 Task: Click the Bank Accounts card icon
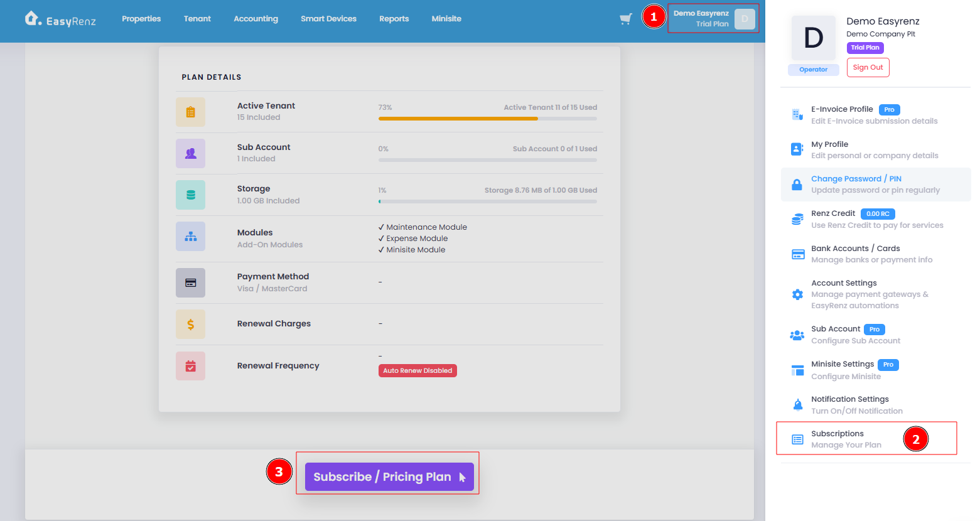point(798,254)
